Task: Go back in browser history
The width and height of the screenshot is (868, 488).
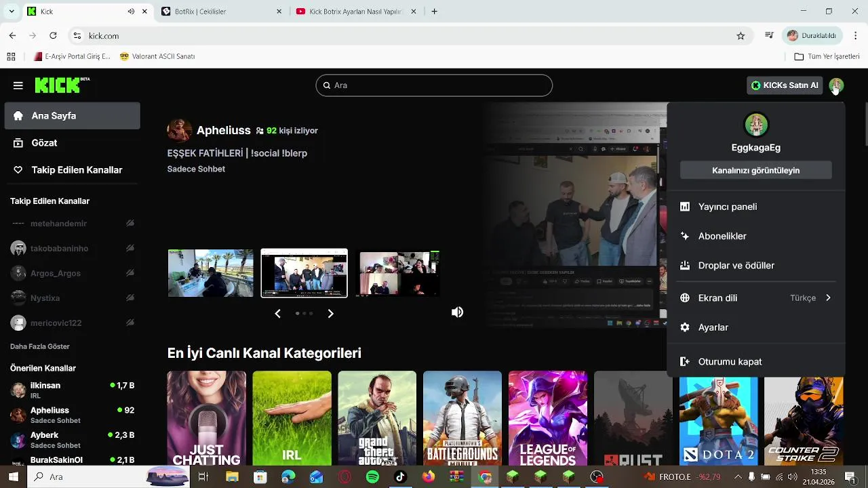Action: [x=12, y=36]
